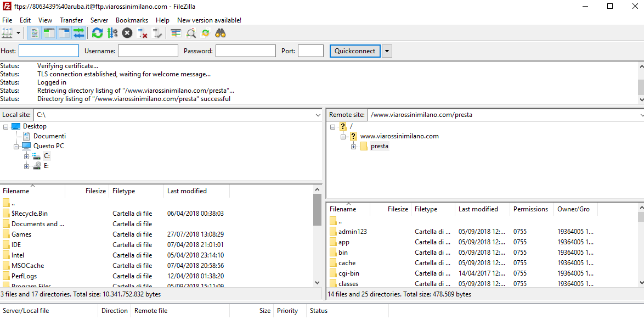
Task: Search for files with binoculars icon
Action: point(221,33)
